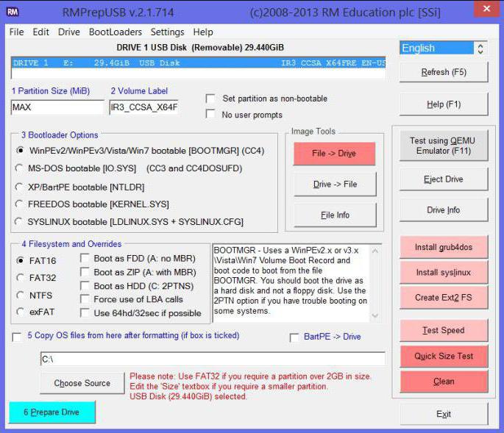This screenshot has height=433, width=504.
Task: Select WinPEv2/Vista/Win7 BOOTMGR bootloader option
Action: click(20, 150)
